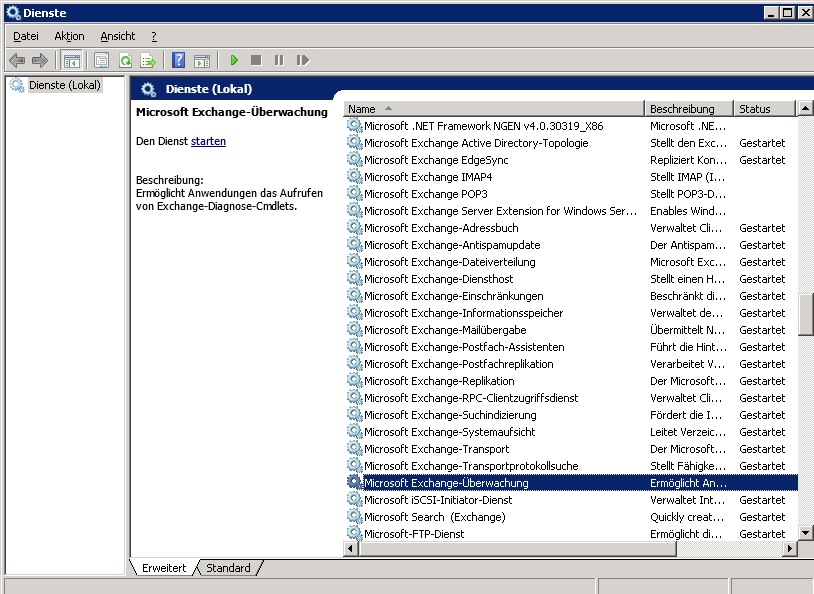Click the vertical scrollbar up arrow

805,108
